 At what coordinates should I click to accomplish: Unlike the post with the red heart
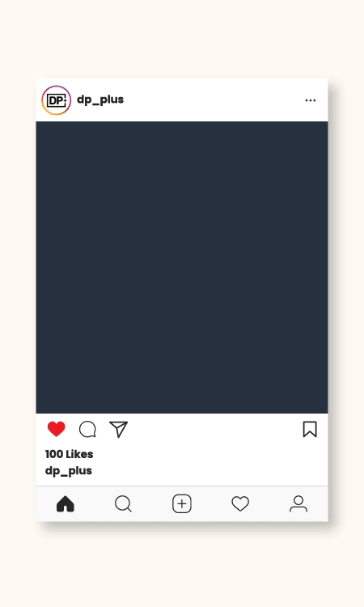tap(57, 429)
